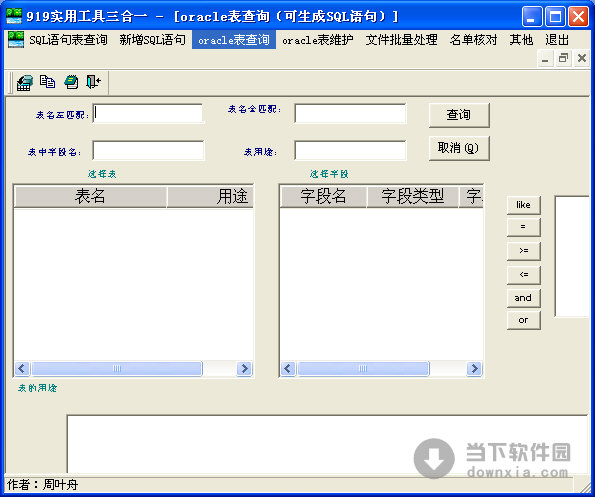Click the copy documents toolbar icon
595x497 pixels.
click(47, 82)
